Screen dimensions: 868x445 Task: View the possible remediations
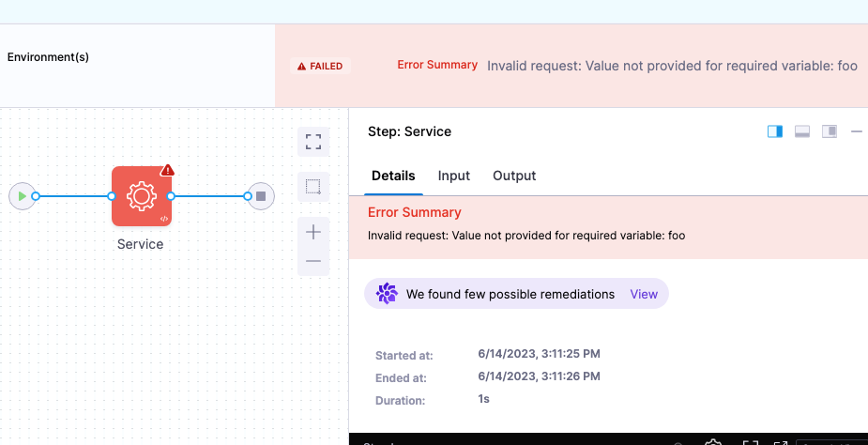[x=644, y=294]
